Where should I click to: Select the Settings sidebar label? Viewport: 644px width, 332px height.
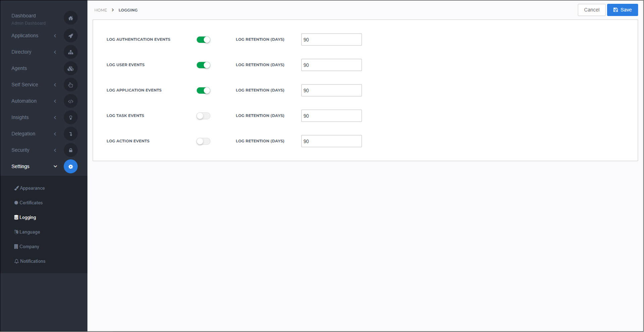coord(20,167)
